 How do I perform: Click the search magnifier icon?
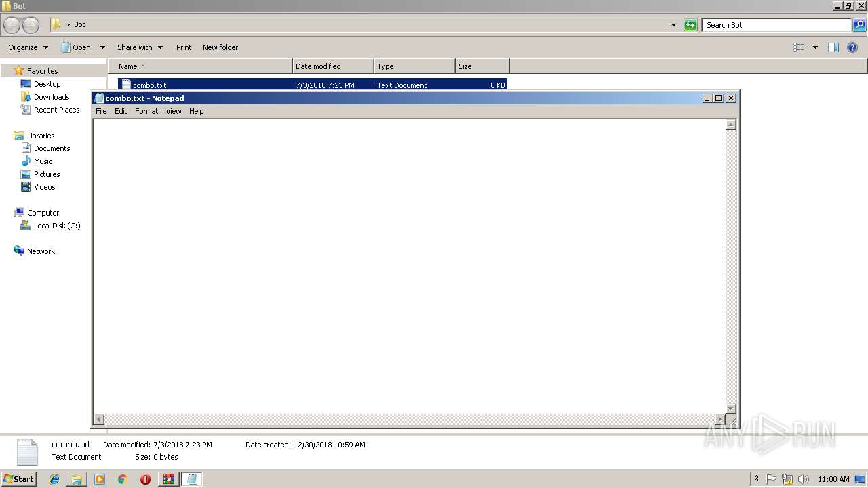coord(859,25)
